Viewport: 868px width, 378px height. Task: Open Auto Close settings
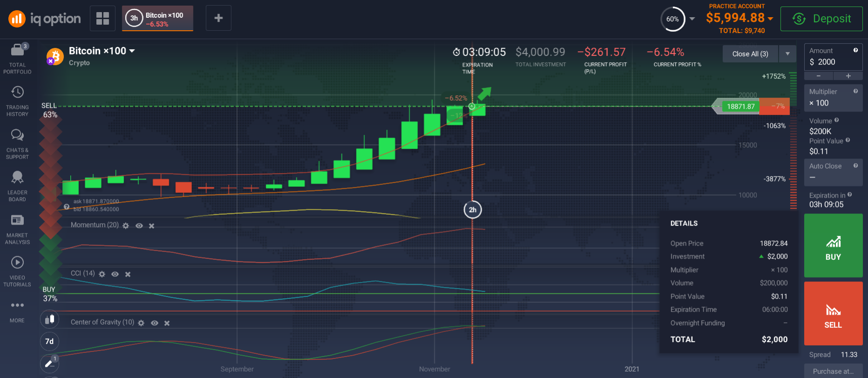pos(833,172)
